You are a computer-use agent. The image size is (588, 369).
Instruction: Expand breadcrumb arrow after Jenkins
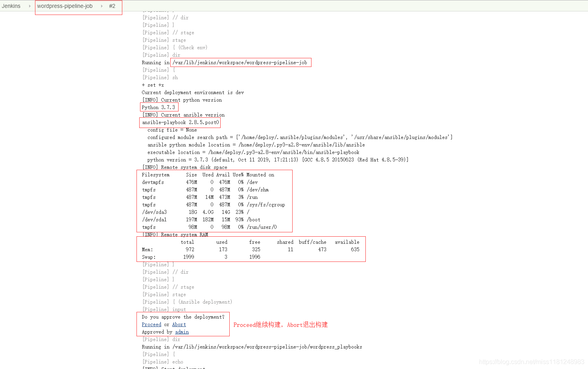coord(29,6)
